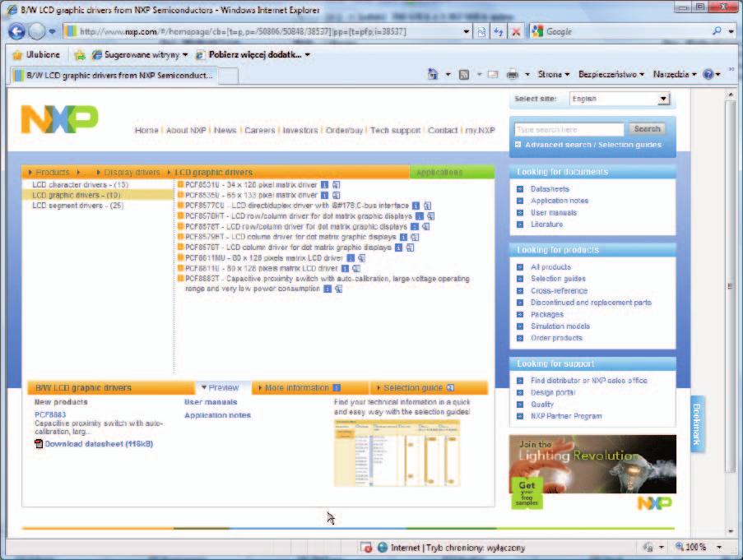Click popup blocker icon in status bar
The image size is (743, 560).
click(x=366, y=548)
